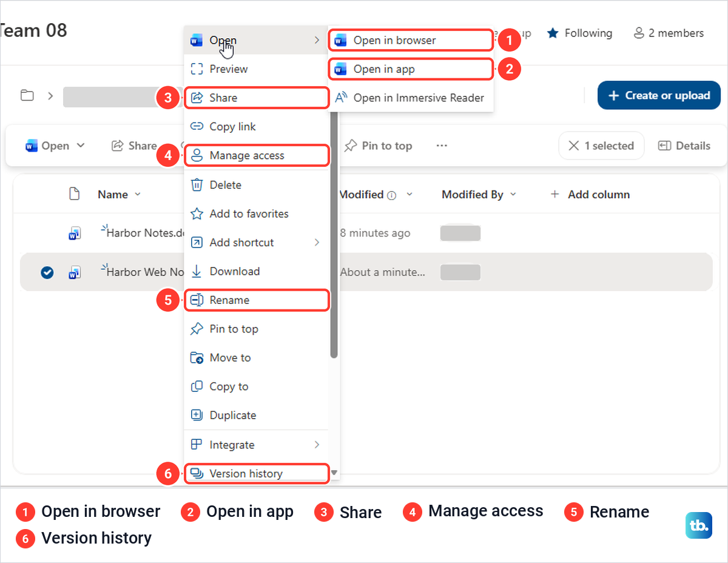Image resolution: width=728 pixels, height=563 pixels.
Task: Select Move to in context menu
Action: [x=256, y=358]
